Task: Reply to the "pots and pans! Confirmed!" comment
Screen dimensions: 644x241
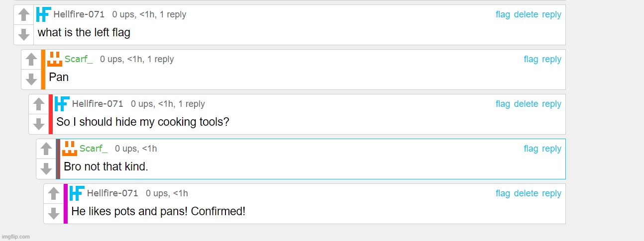Action: (551, 193)
